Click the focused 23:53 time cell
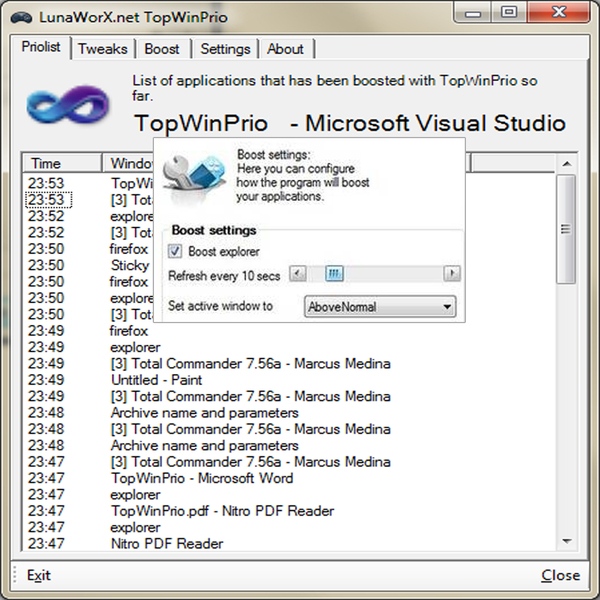Viewport: 600px width, 600px height. click(48, 200)
